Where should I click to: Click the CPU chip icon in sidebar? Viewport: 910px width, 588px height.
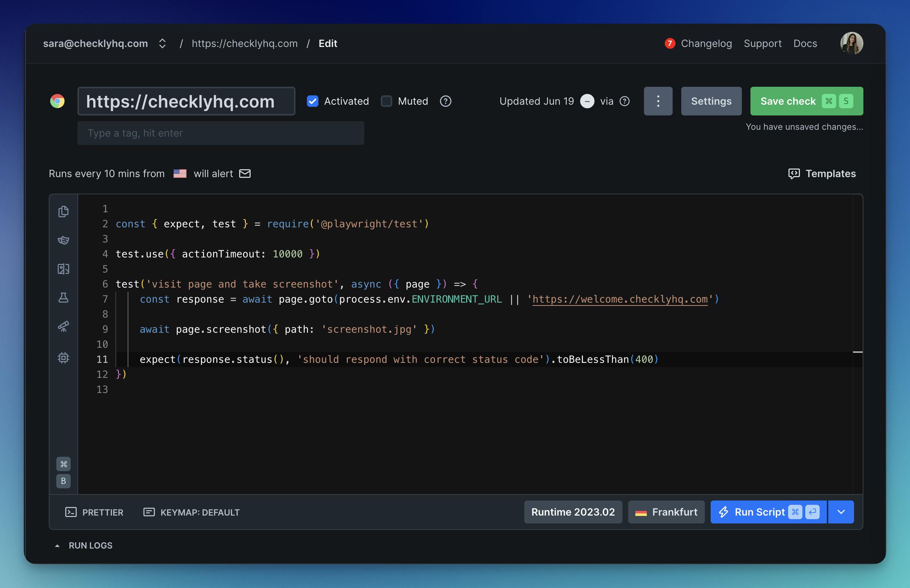[x=63, y=358]
